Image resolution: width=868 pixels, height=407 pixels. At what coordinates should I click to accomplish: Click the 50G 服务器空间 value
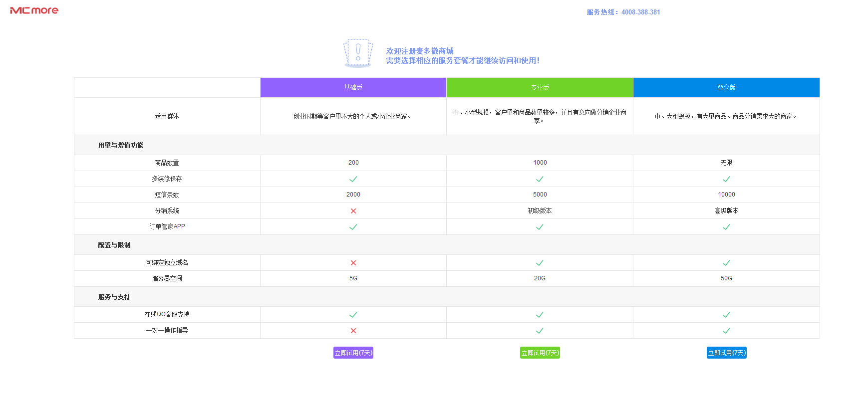click(726, 278)
